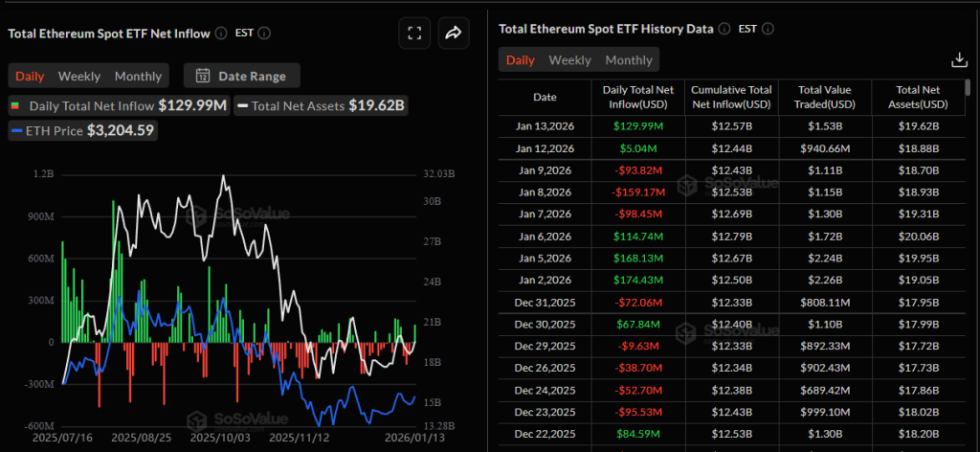
Task: Select Monthly tab in history table
Action: (629, 60)
